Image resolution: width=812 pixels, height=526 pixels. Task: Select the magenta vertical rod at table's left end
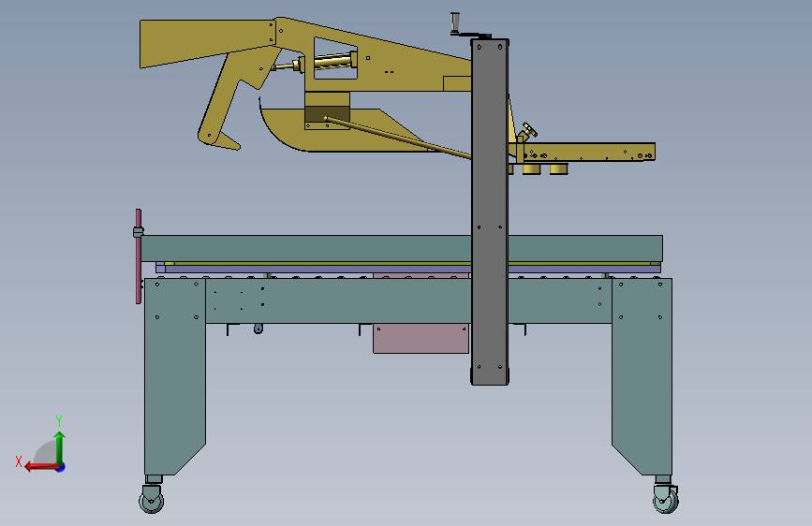pyautogui.click(x=139, y=256)
